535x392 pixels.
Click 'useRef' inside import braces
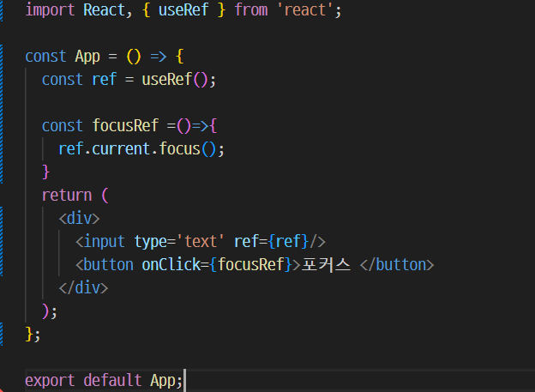click(x=183, y=10)
